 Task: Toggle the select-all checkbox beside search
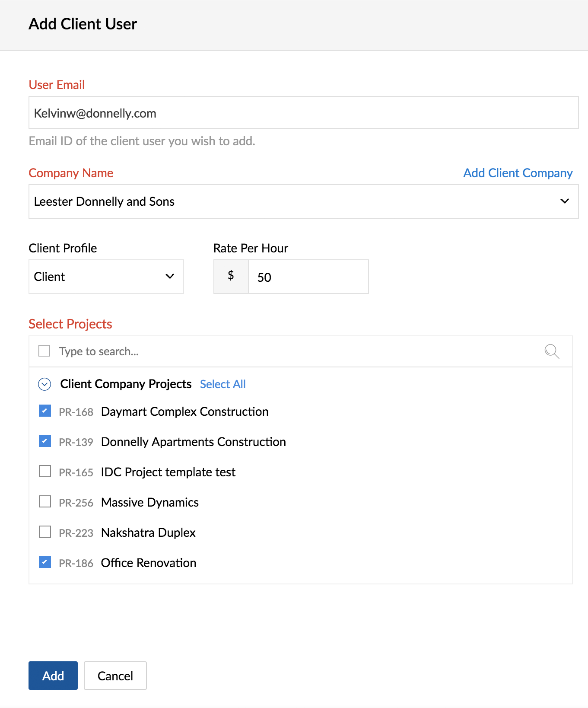(44, 351)
